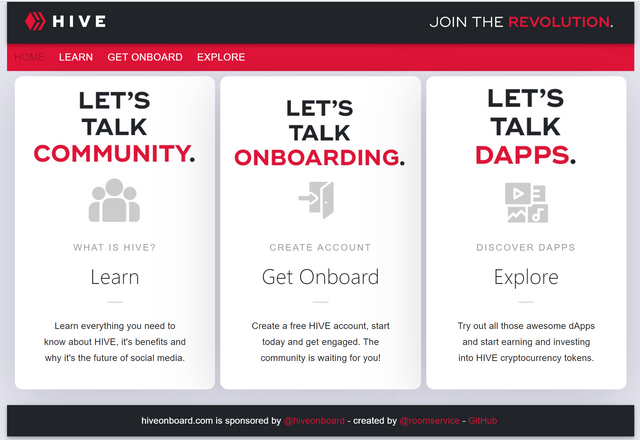The width and height of the screenshot is (640, 440).
Task: Click the JOIN THE REVOLUTION slogan
Action: 521,22
